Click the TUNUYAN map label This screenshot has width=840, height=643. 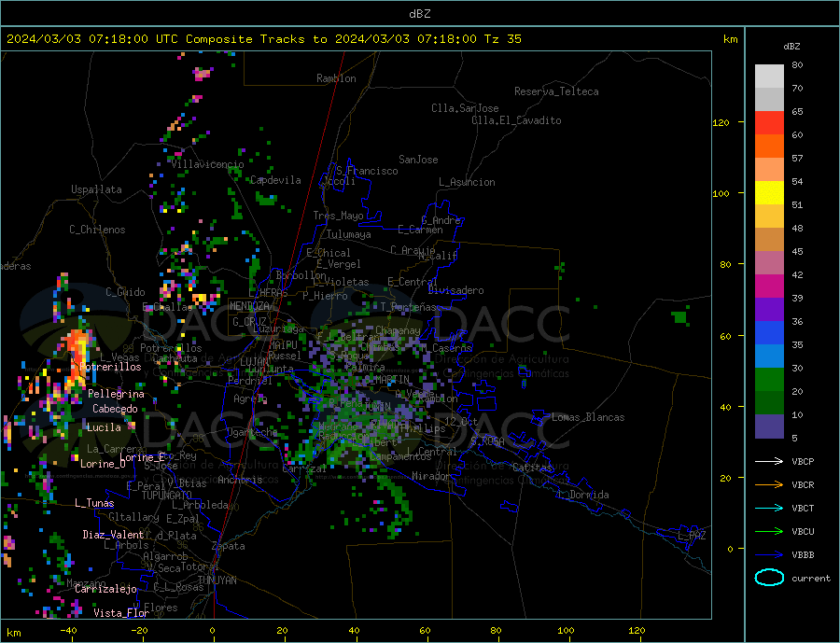click(217, 580)
